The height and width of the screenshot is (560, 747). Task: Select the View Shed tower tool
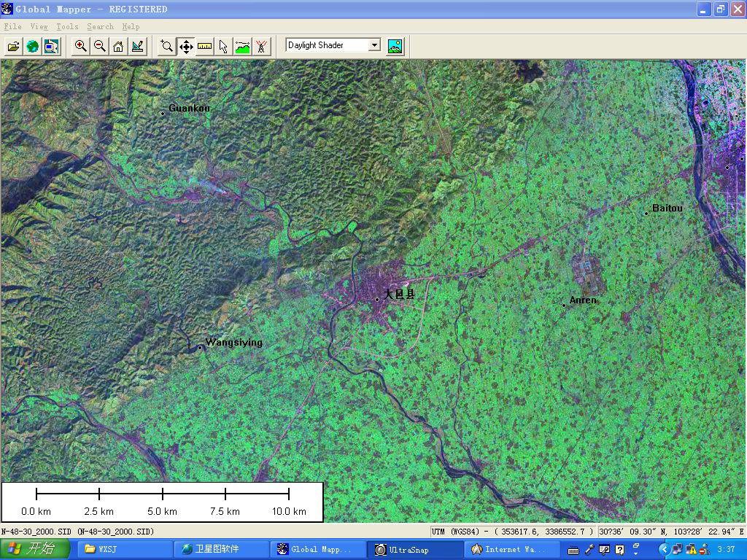click(261, 46)
